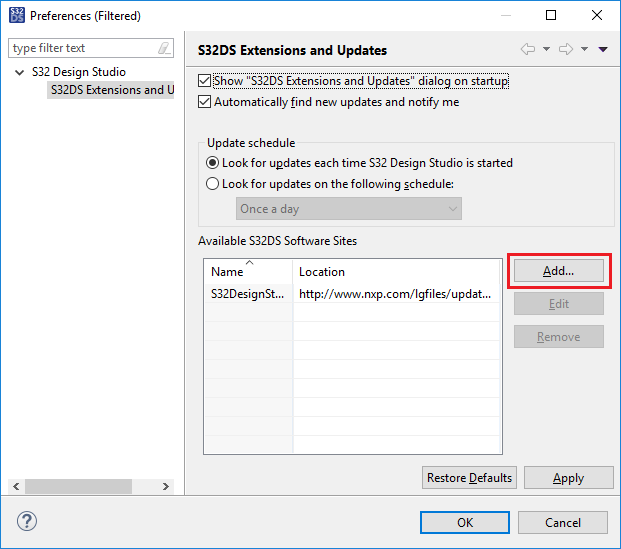Viewport: 621px width, 549px height.
Task: Click the Apply button
Action: pyautogui.click(x=568, y=478)
